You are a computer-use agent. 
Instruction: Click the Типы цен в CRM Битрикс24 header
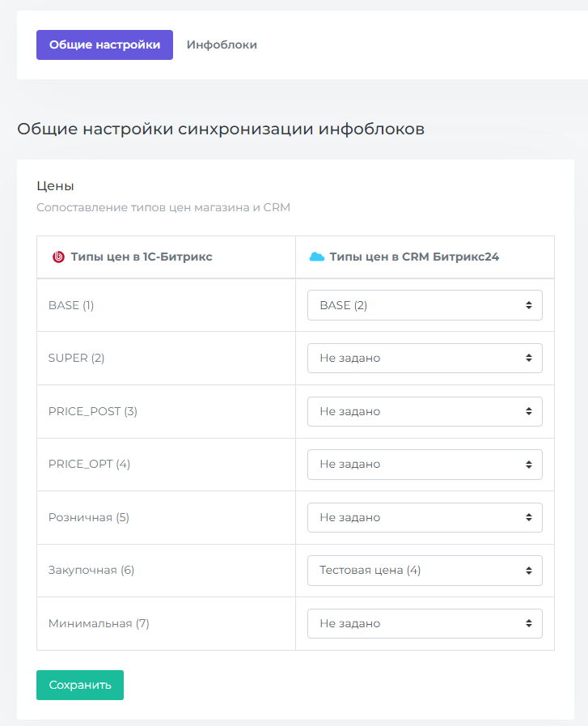coord(413,257)
